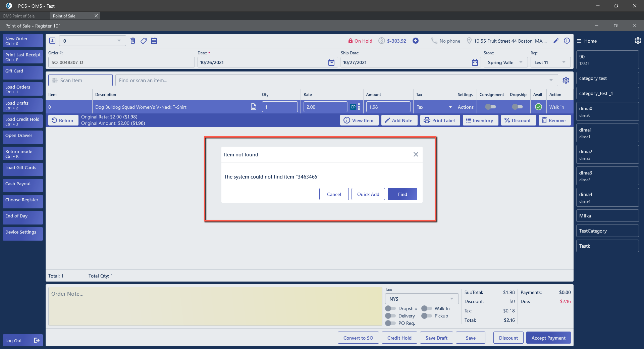The width and height of the screenshot is (644, 349).
Task: Open Load Drafts from sidebar
Action: tap(23, 105)
